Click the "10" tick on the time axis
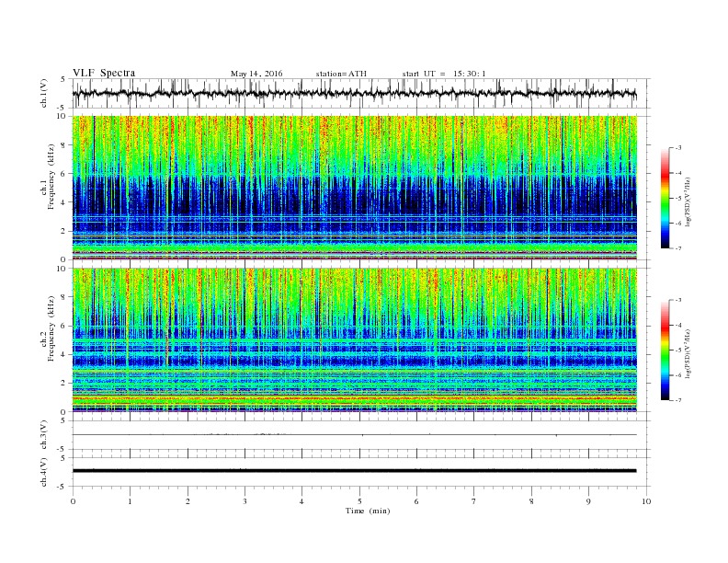 (x=646, y=501)
